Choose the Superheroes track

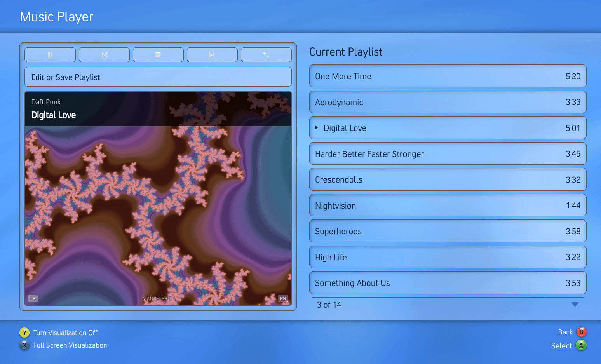(x=448, y=231)
